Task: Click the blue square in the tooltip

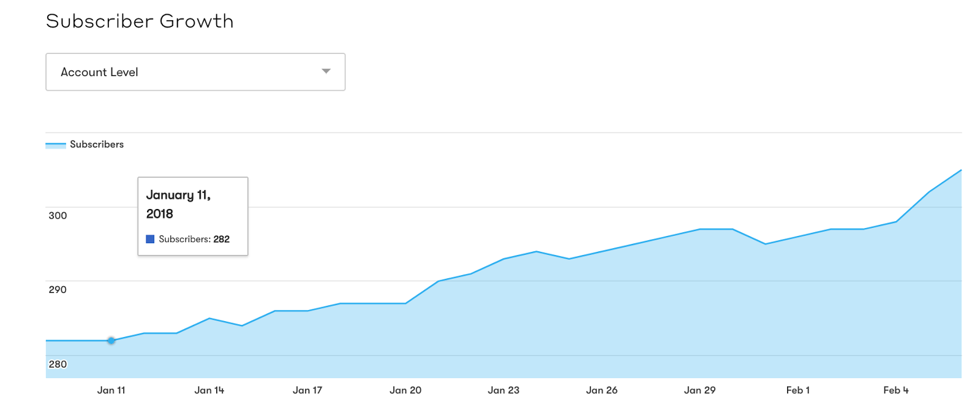Action: tap(150, 239)
